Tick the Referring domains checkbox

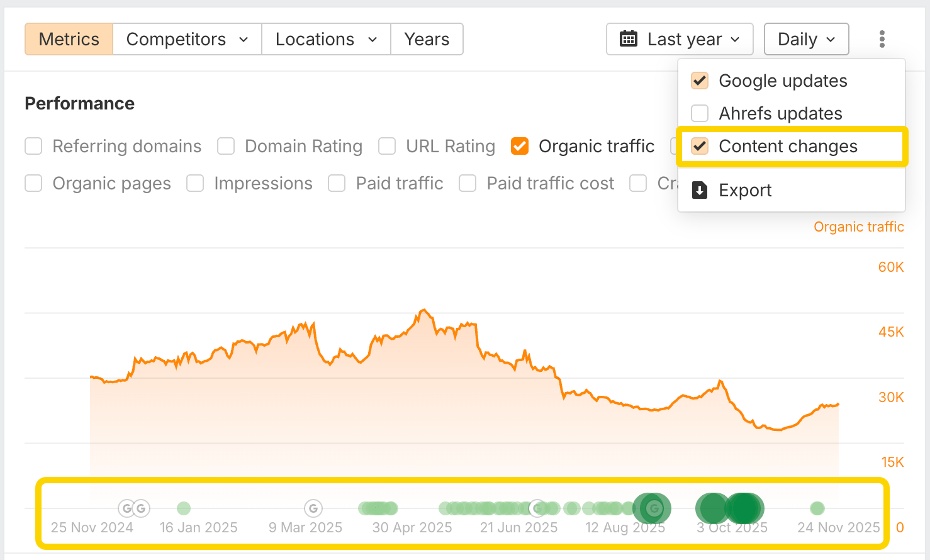33,146
